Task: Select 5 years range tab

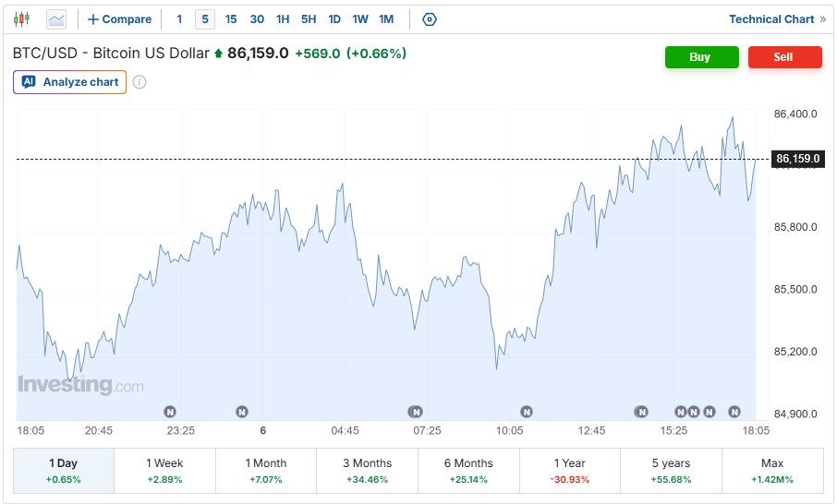Action: pos(671,471)
